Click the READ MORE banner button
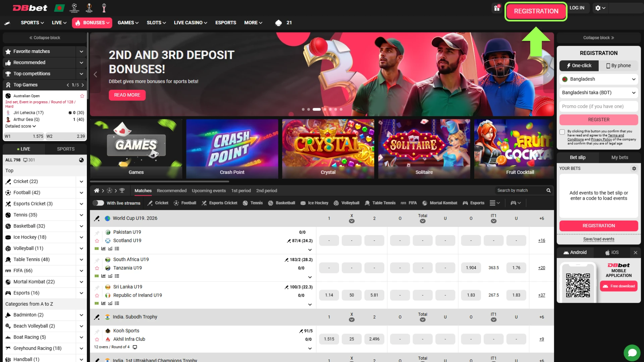This screenshot has width=644, height=362. tap(127, 95)
